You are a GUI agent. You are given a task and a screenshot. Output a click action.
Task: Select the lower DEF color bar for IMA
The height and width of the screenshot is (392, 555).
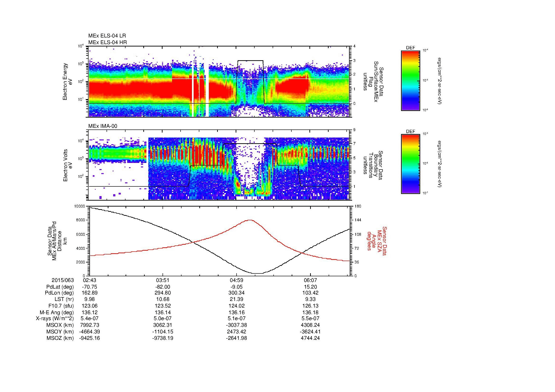(410, 164)
